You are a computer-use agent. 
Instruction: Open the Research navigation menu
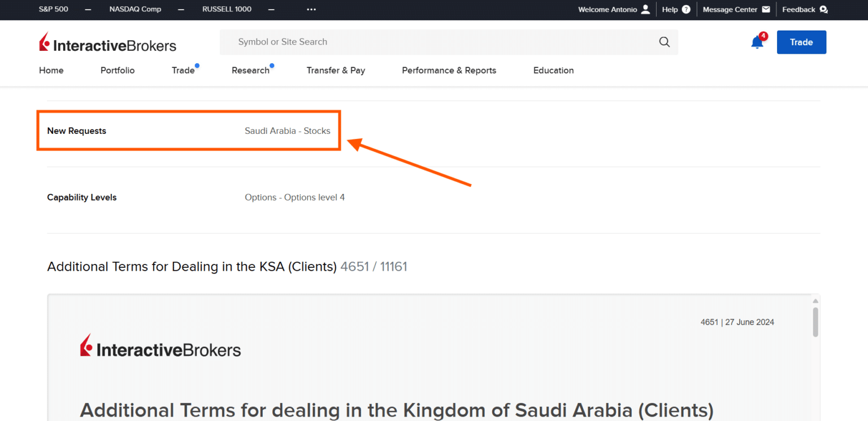[x=251, y=70]
